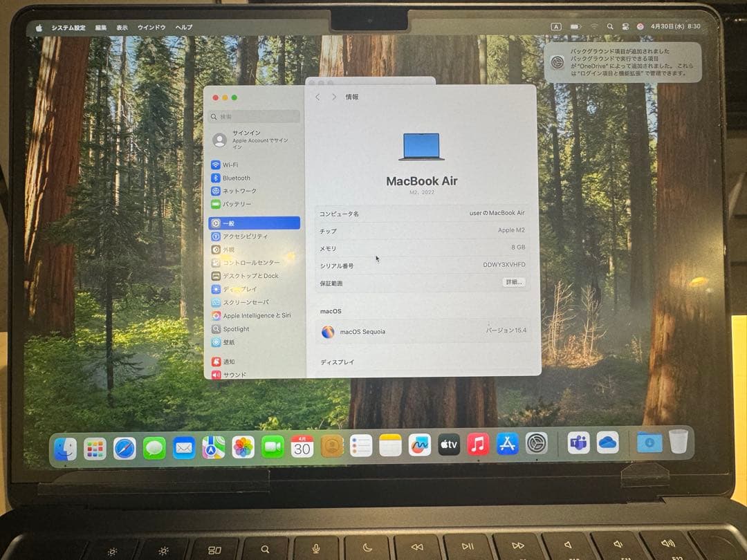
Task: Open Spotlight settings in the sidebar
Action: pos(243,328)
